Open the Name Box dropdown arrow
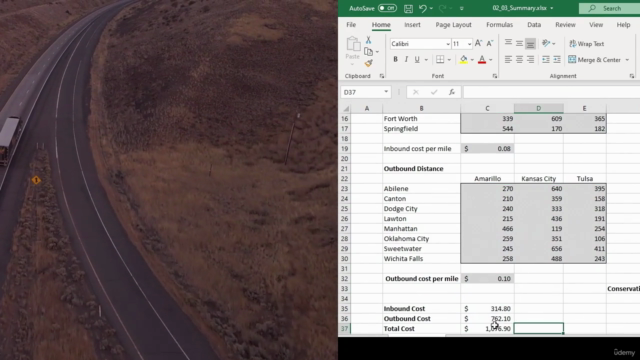This screenshot has height=360, width=640. click(386, 92)
